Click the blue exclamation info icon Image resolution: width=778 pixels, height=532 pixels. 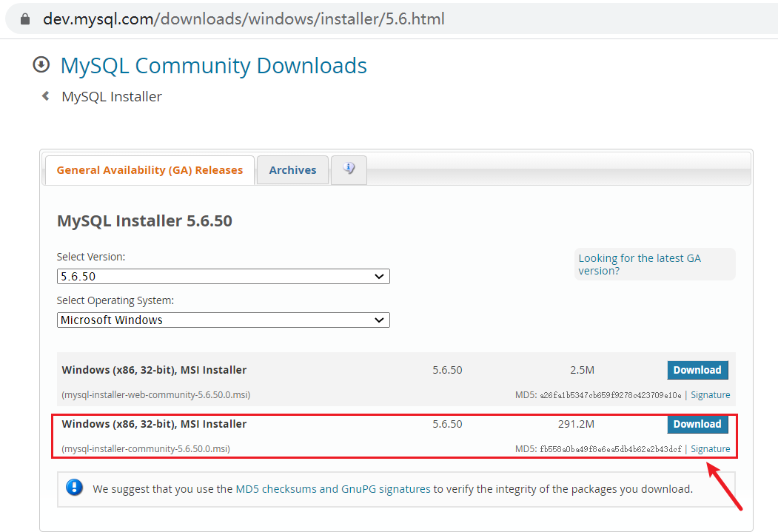[75, 488]
